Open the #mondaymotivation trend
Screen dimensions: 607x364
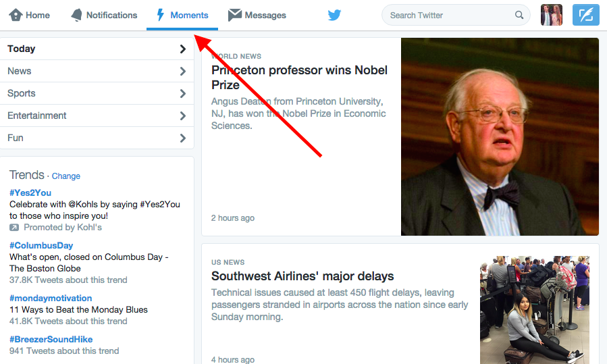(51, 298)
